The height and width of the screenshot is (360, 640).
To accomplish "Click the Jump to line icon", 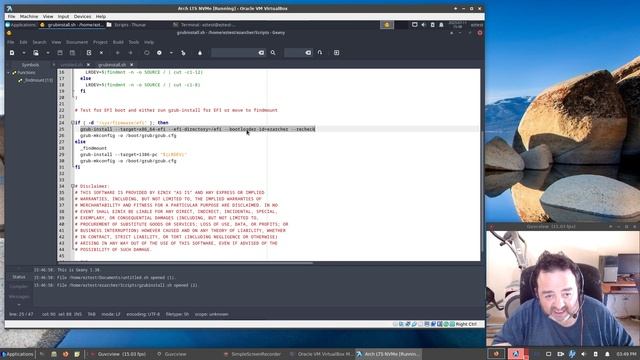I will pos(320,53).
